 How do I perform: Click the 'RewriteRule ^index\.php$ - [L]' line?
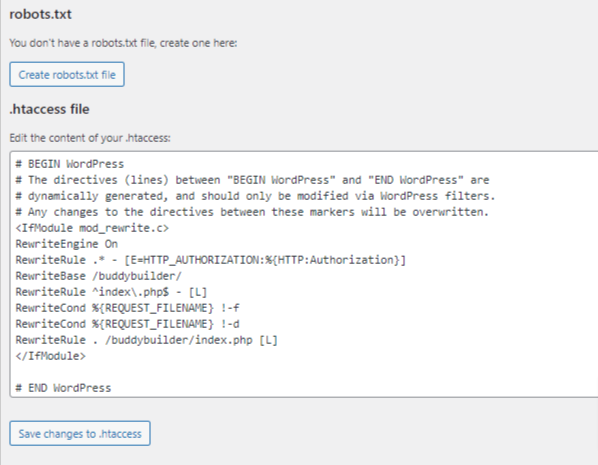[x=111, y=292]
